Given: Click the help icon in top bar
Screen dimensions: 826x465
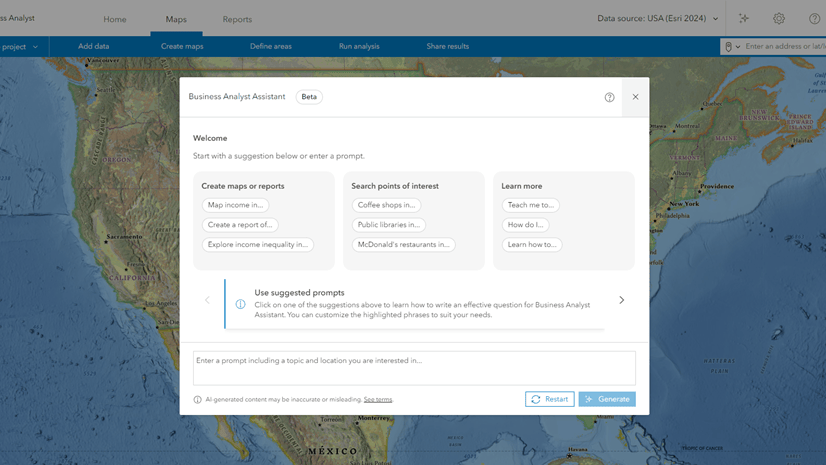Looking at the screenshot, I should coord(814,18).
